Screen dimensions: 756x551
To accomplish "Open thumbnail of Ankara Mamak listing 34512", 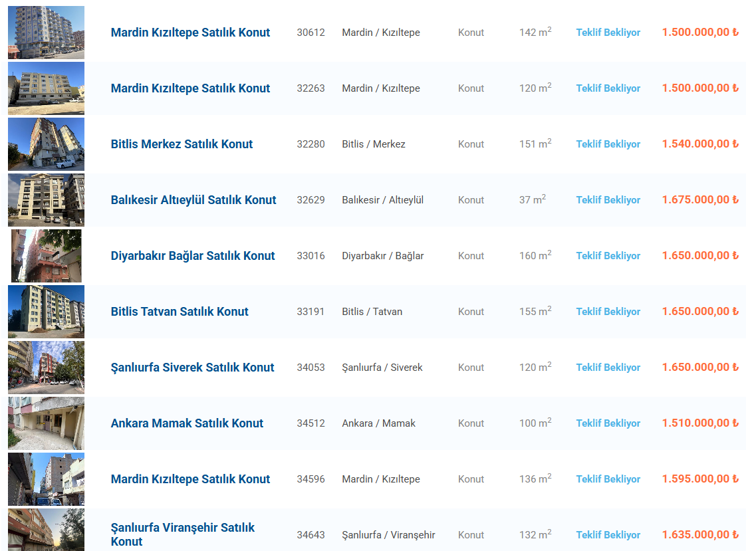I will tap(47, 423).
